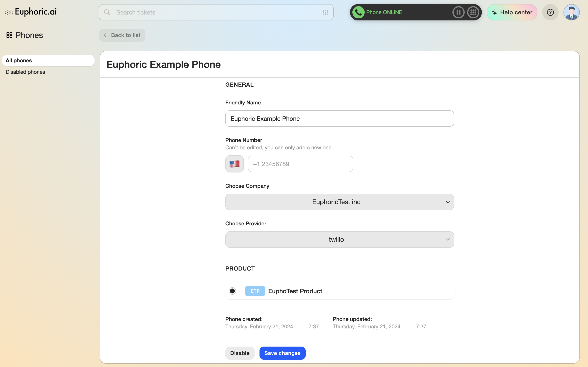Click the Friendly Name text field
This screenshot has width=588, height=367.
click(339, 119)
